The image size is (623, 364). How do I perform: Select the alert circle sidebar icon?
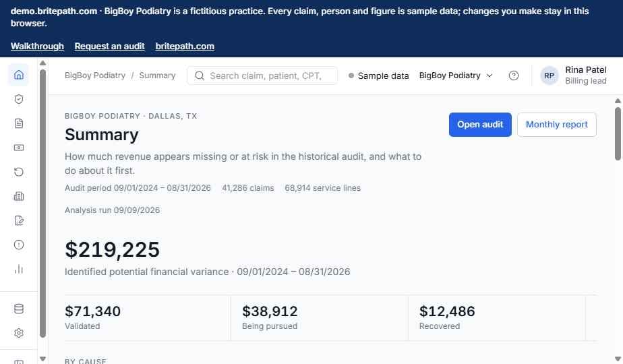[x=19, y=245]
